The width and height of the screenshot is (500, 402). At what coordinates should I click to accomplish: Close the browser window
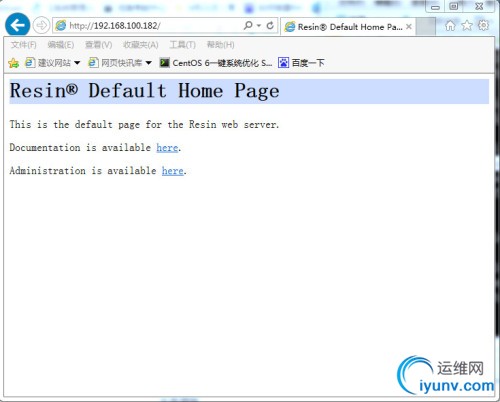click(479, 6)
